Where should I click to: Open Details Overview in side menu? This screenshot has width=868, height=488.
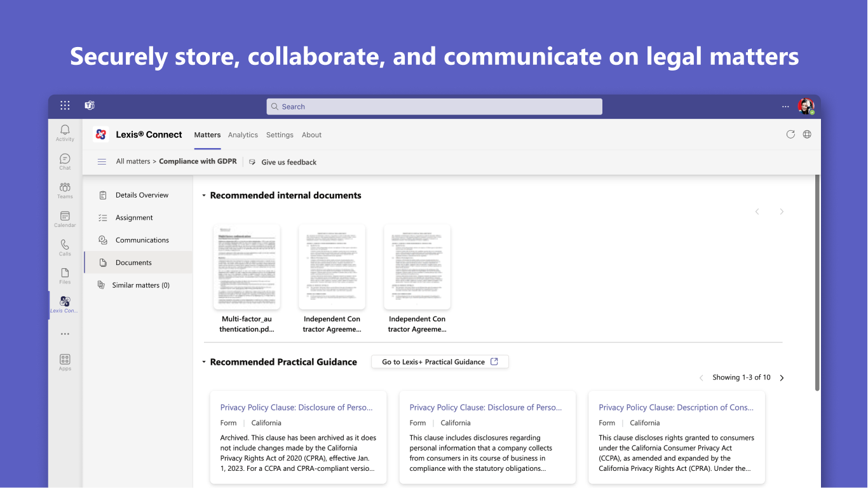(x=138, y=195)
